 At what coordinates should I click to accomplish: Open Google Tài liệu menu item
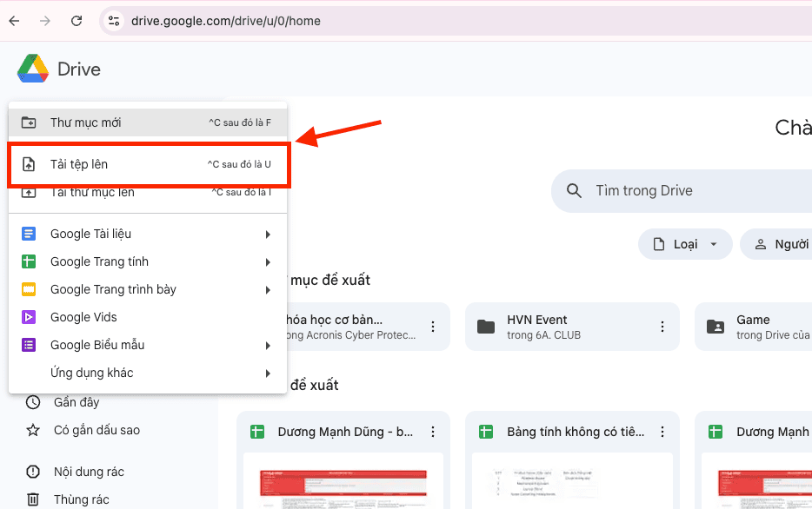click(x=148, y=234)
